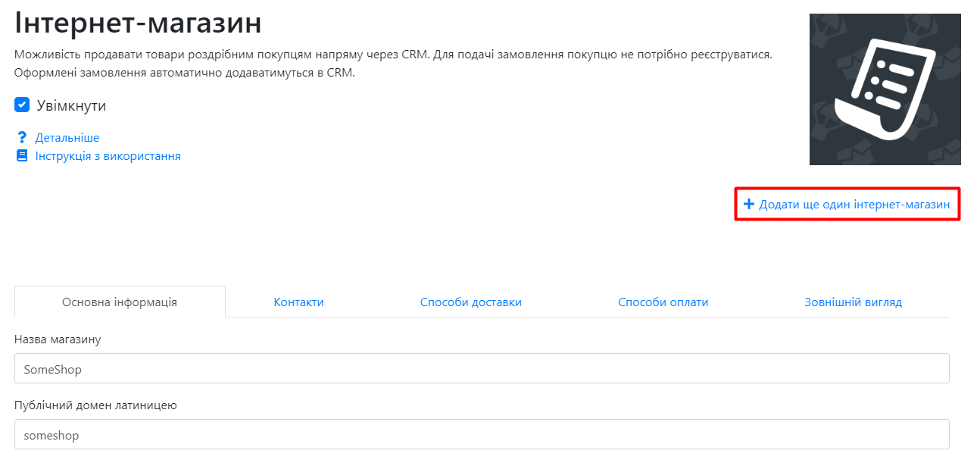Image resolution: width=980 pixels, height=463 pixels.
Task: Select the Основна інформація tab
Action: click(x=120, y=302)
